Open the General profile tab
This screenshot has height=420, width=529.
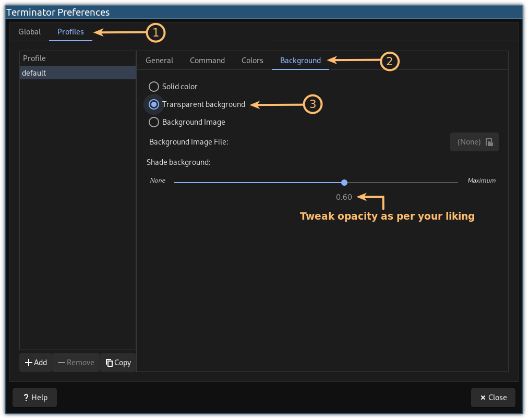tap(159, 60)
